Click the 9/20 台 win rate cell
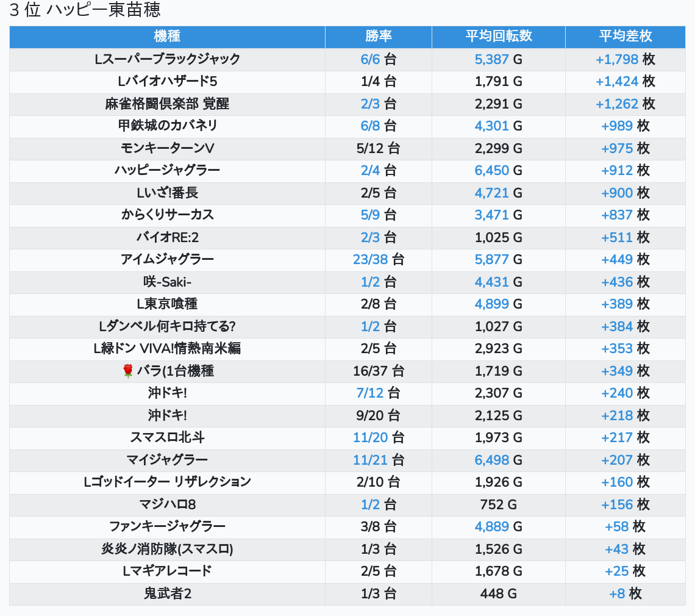Image resolution: width=695 pixels, height=616 pixels. pos(379,415)
